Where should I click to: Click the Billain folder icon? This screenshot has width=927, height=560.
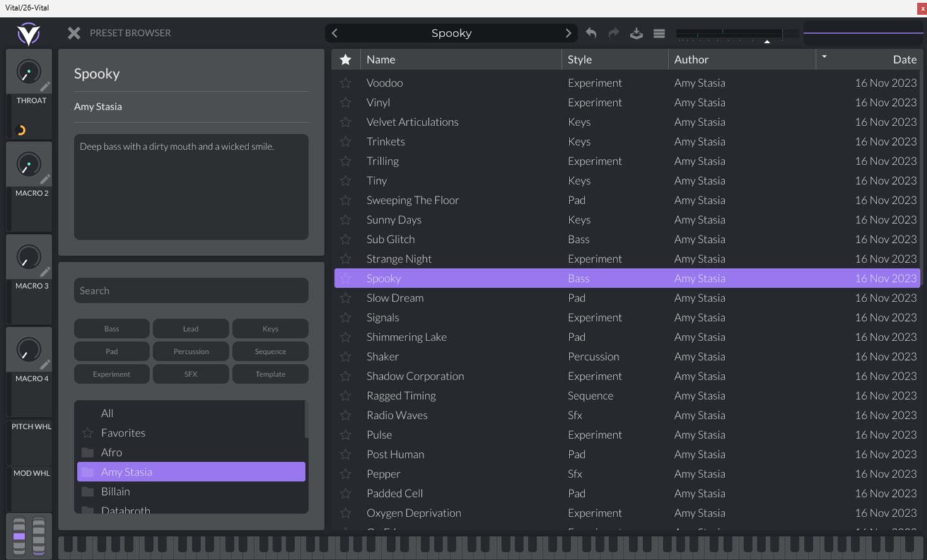click(x=88, y=491)
